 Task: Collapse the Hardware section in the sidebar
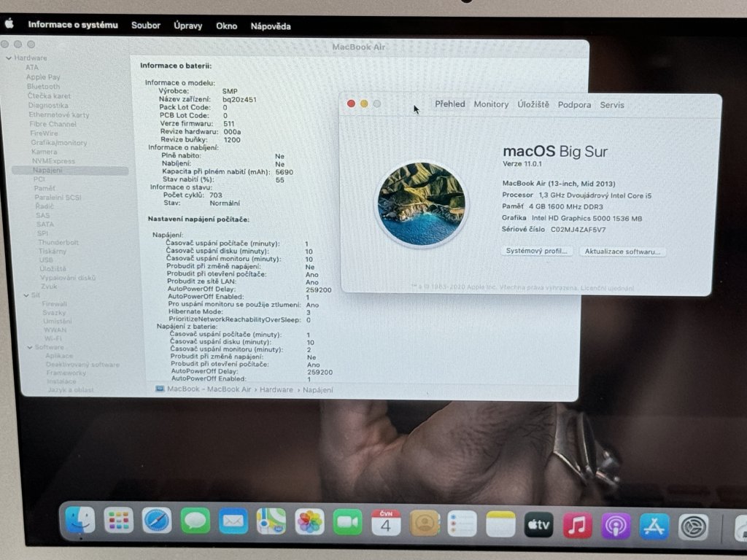pyautogui.click(x=9, y=58)
